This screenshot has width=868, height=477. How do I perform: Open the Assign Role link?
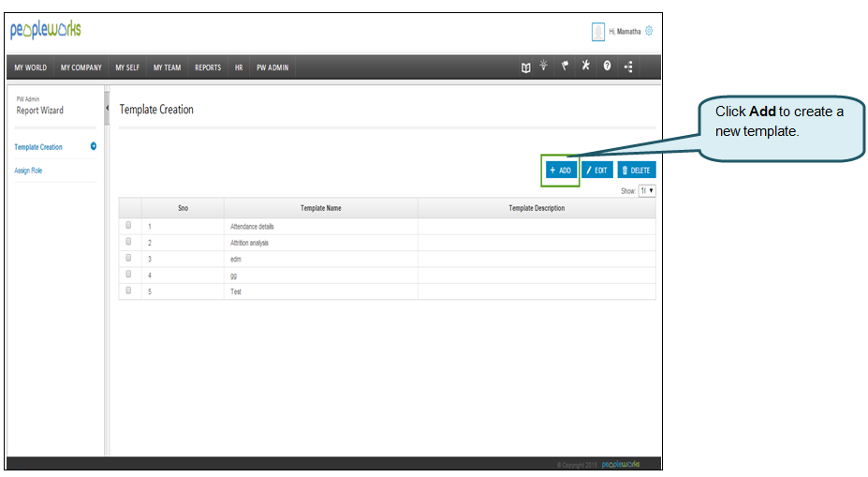(x=28, y=171)
